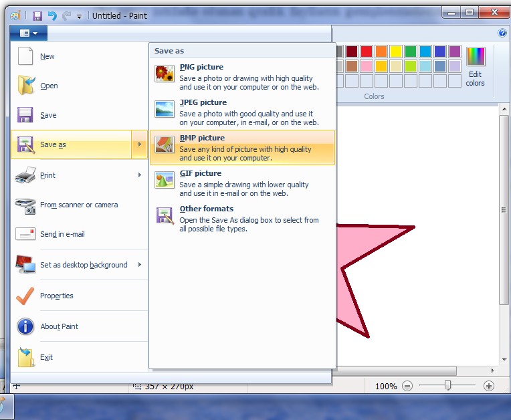Click the Open folder icon
The image size is (511, 420).
25,86
